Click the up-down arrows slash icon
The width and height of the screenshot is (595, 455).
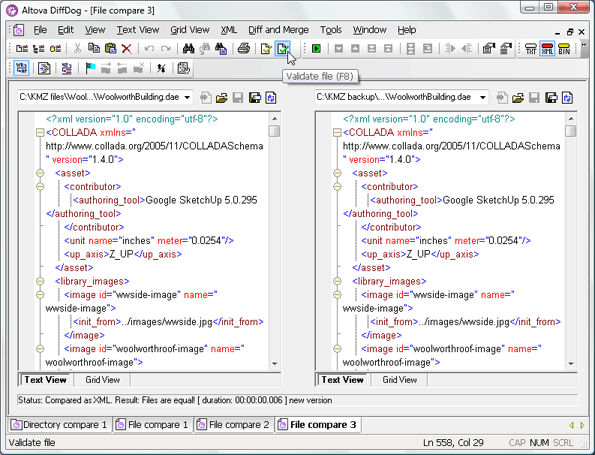point(162,68)
